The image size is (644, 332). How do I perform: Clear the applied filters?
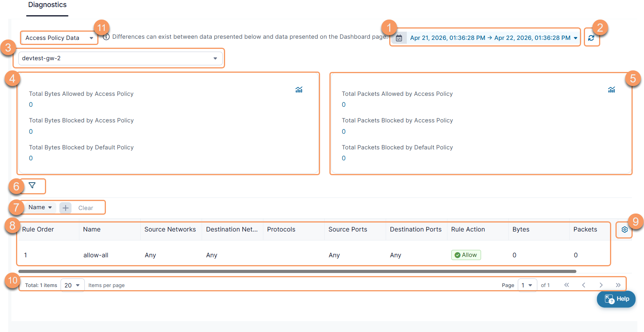pos(86,208)
